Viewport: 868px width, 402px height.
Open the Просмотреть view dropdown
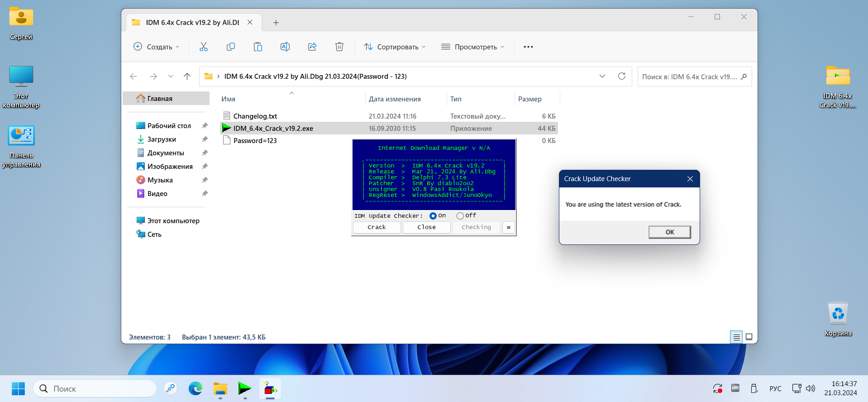472,47
